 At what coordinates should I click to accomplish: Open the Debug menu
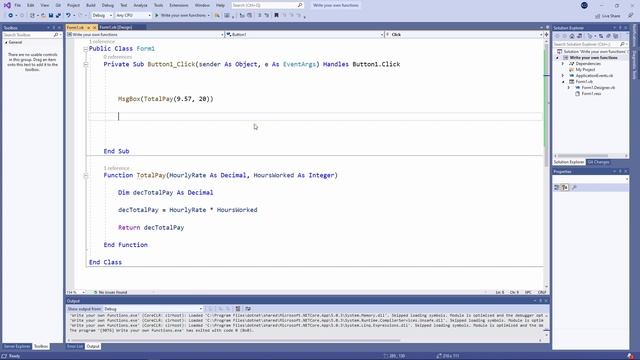108,5
